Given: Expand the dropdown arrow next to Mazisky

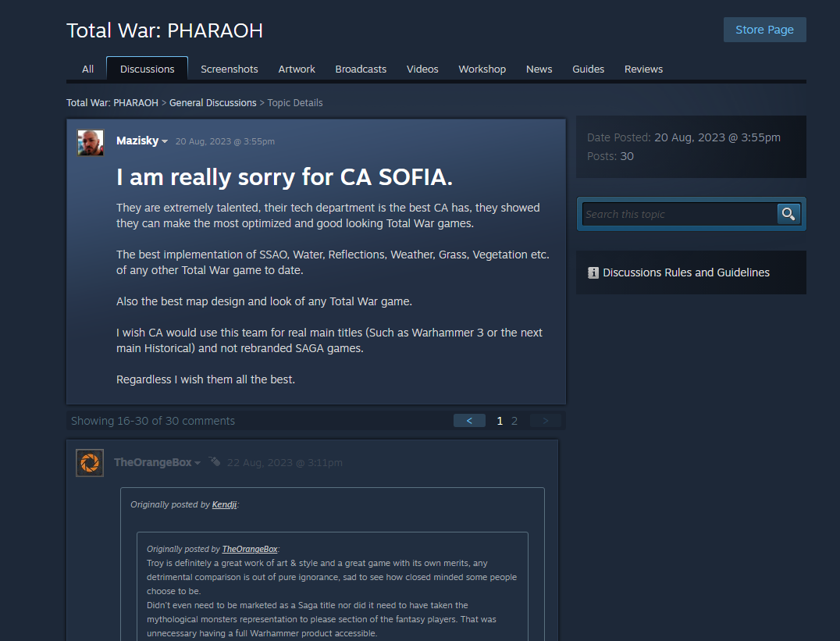Looking at the screenshot, I should (165, 141).
